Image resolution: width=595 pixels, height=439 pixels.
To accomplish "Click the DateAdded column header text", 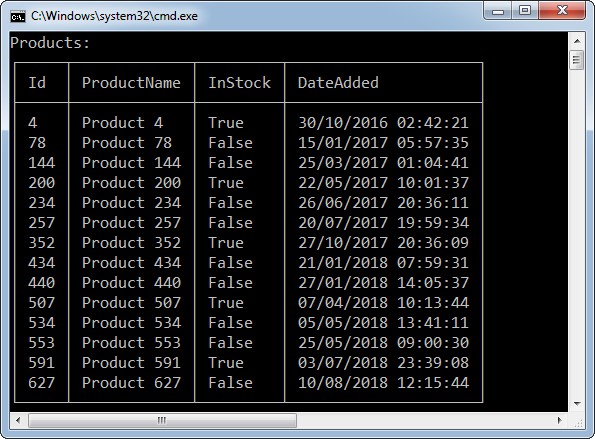I will (x=338, y=83).
